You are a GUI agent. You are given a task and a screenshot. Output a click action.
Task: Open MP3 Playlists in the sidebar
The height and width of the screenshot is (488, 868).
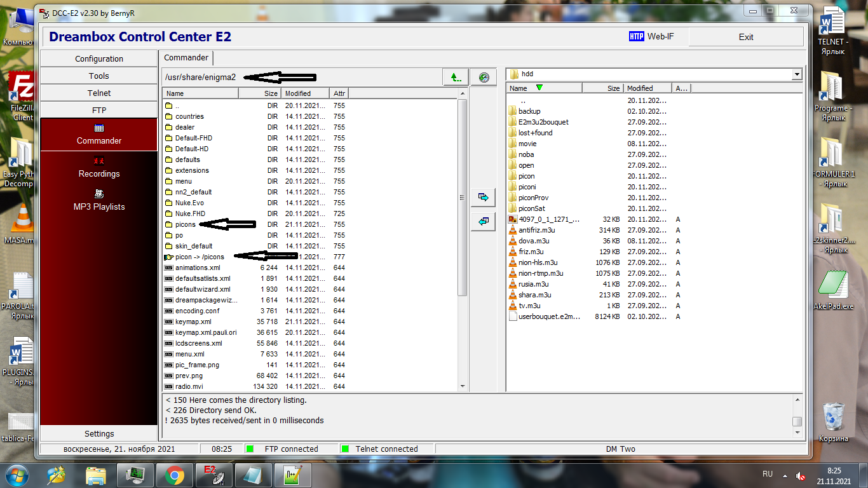coord(98,200)
